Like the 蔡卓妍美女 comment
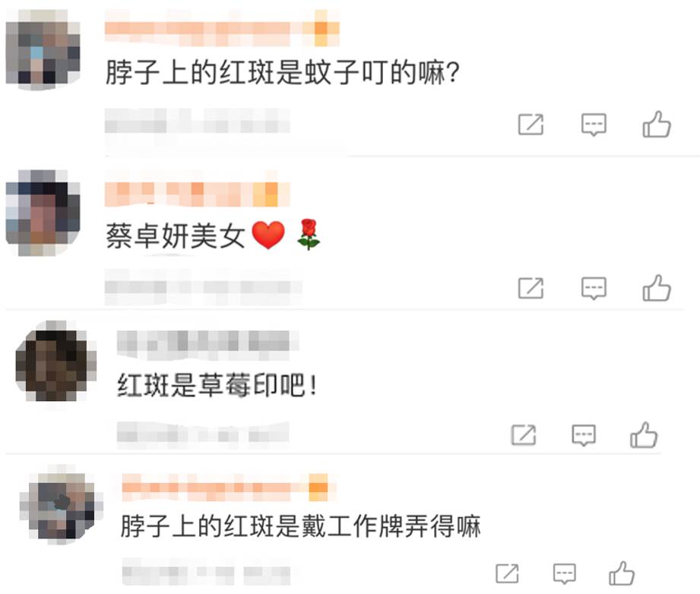 tap(657, 288)
